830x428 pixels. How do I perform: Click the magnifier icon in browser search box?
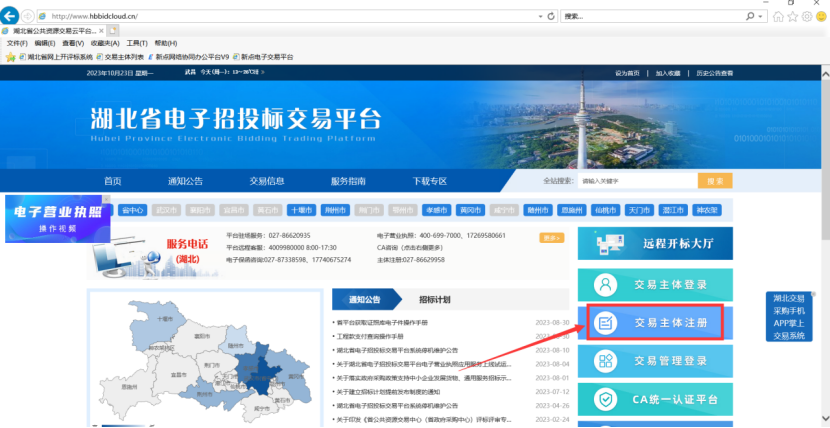coord(750,17)
